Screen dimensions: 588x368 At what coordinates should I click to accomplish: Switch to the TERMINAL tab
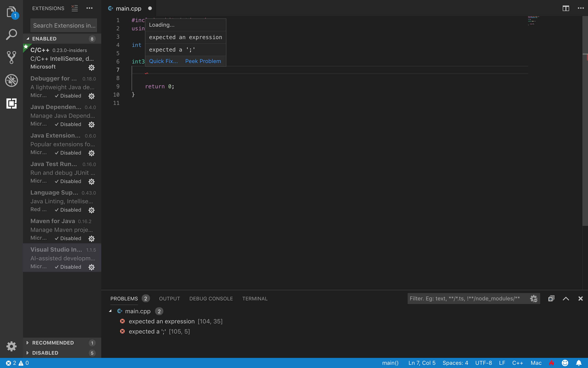click(255, 298)
